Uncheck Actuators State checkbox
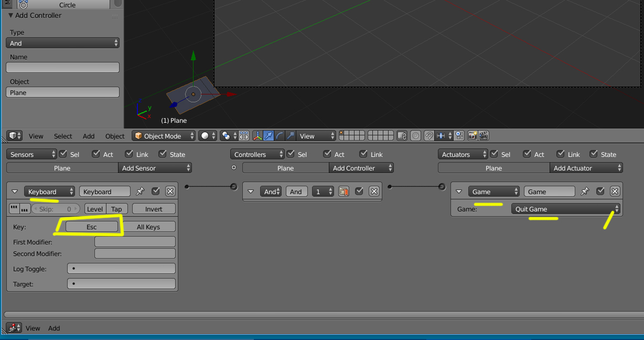The height and width of the screenshot is (340, 644). [594, 154]
